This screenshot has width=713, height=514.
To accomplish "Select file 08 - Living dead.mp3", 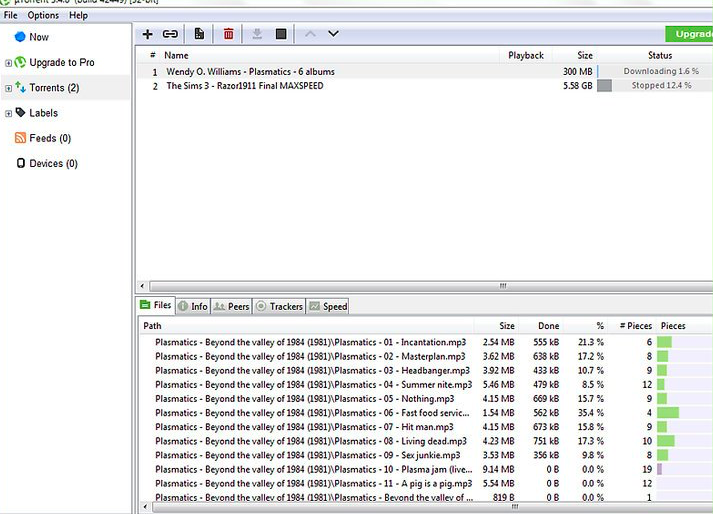I will click(x=311, y=441).
